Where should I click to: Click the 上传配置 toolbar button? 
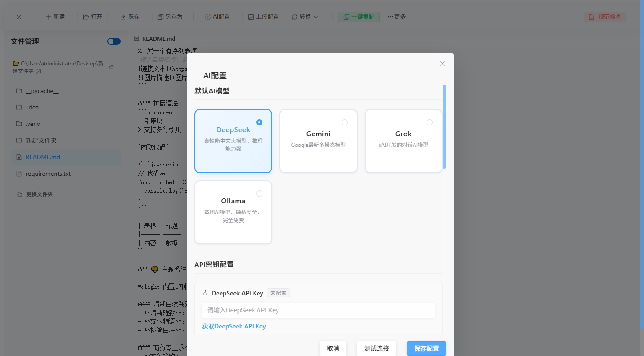pos(263,17)
